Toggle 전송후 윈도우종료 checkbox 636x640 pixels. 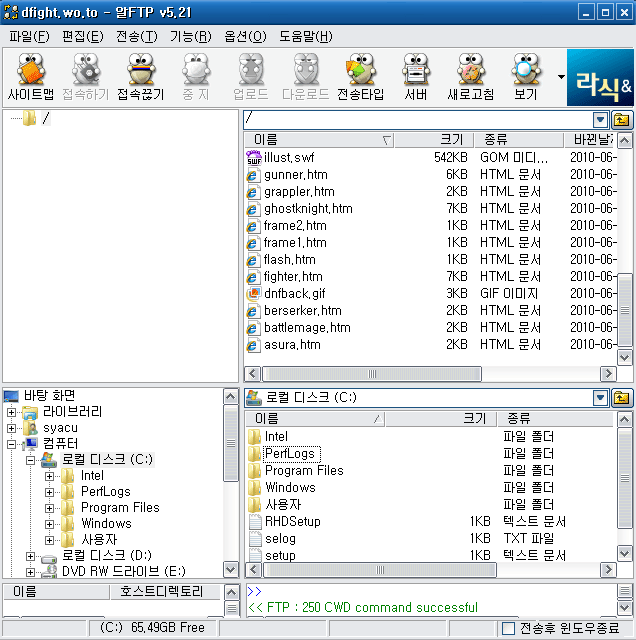(x=509, y=628)
